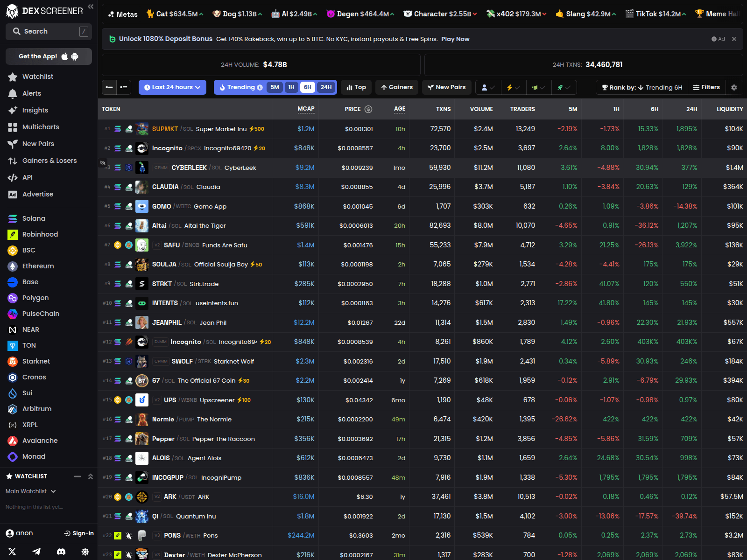The width and height of the screenshot is (747, 560).
Task: Open table settings gear icon
Action: tap(734, 87)
